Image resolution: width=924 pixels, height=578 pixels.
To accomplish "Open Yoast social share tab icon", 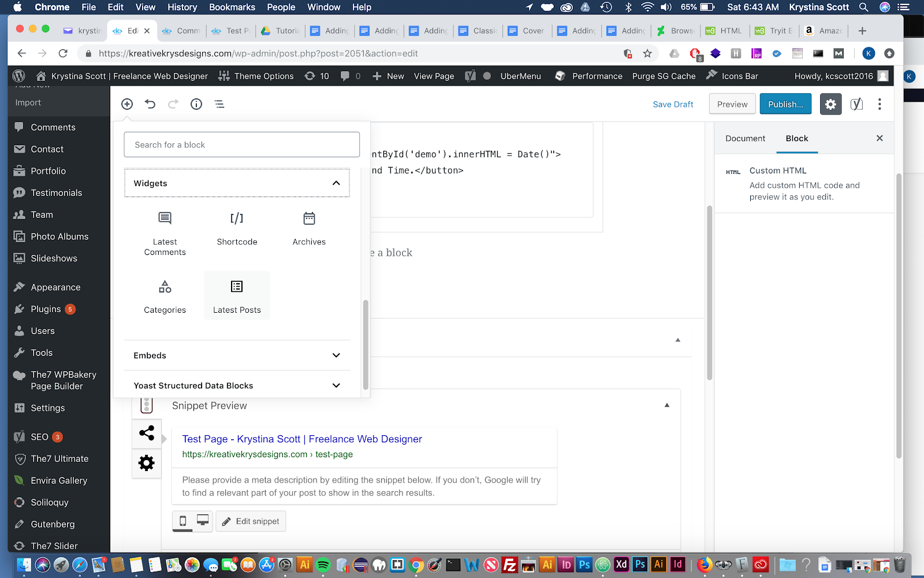I will tap(147, 433).
